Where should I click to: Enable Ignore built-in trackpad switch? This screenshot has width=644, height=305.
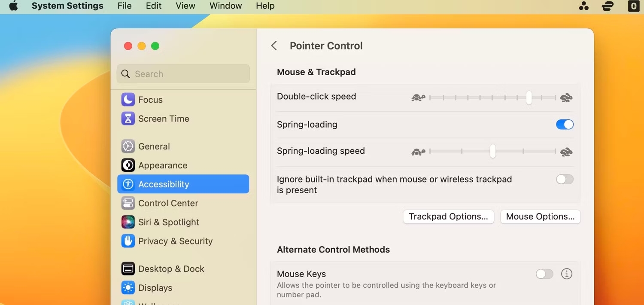tap(565, 179)
